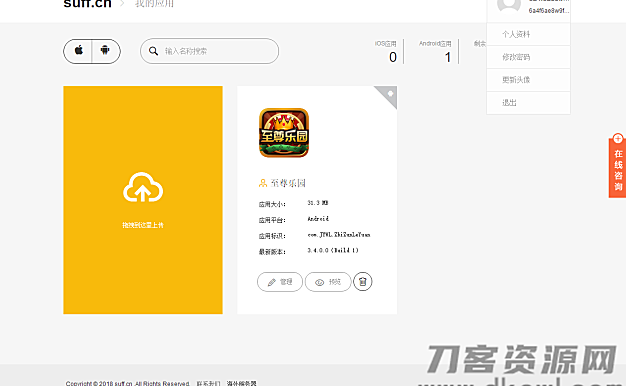Click the com.JYWL.ZhiZunLeYuan package identifier
626x386 pixels.
(x=339, y=235)
